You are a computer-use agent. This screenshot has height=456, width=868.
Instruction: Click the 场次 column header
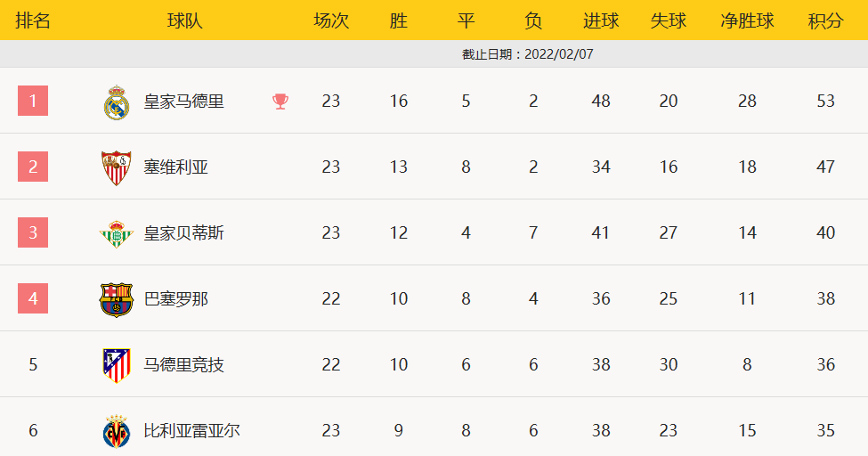(x=331, y=20)
